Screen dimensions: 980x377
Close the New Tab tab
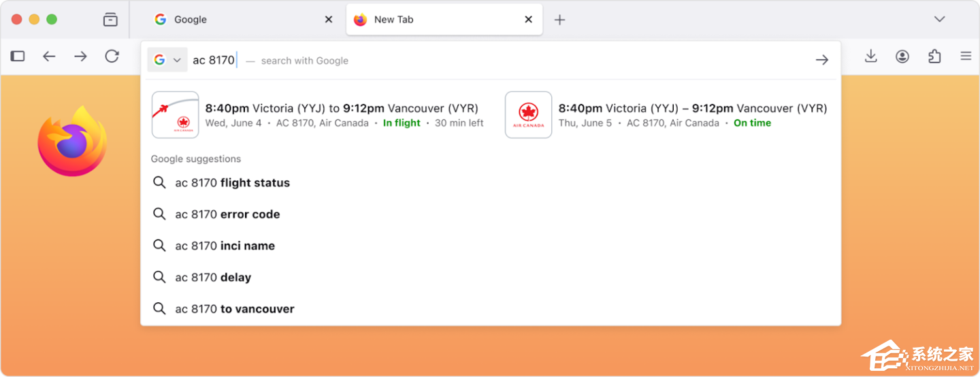click(528, 20)
